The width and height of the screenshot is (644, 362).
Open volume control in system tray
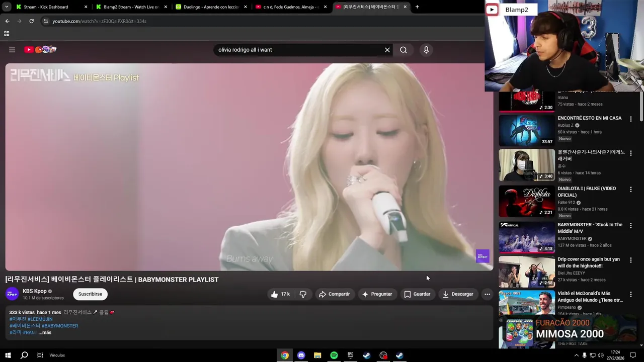click(600, 355)
